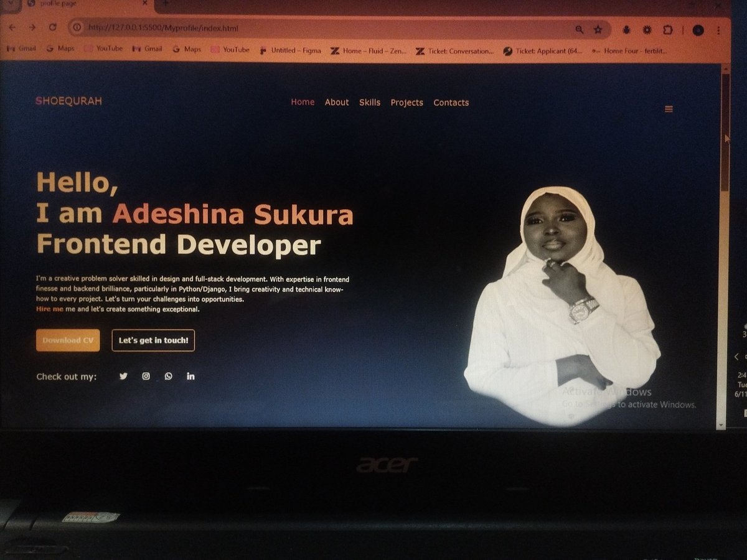
Task: Click the Hire me link in the paragraph
Action: click(x=48, y=309)
